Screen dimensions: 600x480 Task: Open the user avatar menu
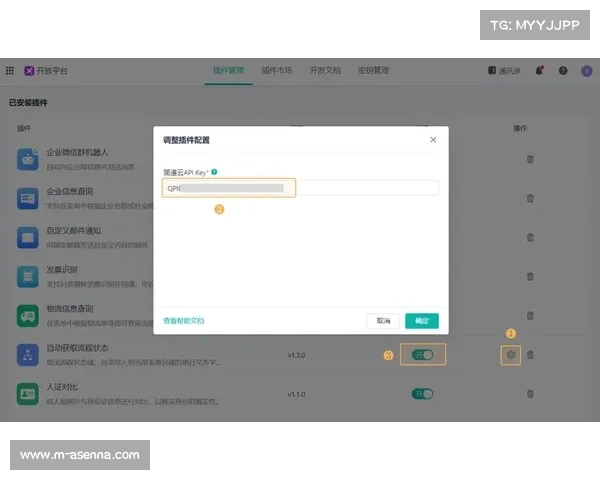coord(587,71)
